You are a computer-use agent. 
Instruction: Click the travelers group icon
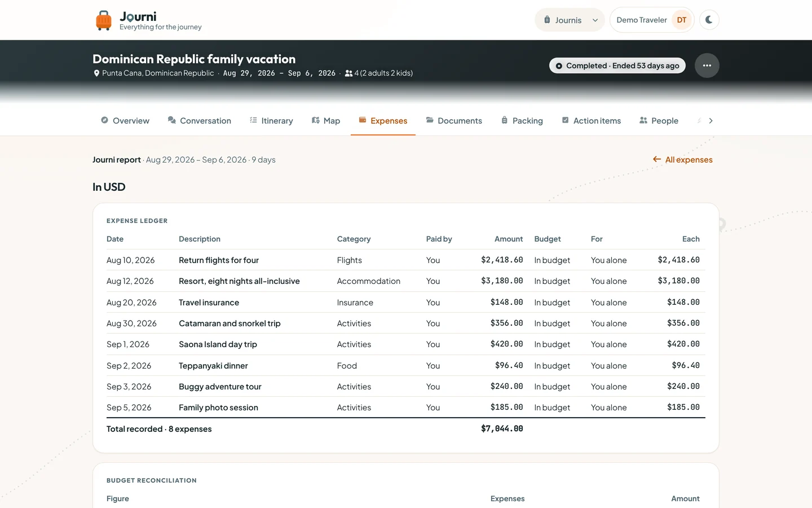point(348,73)
